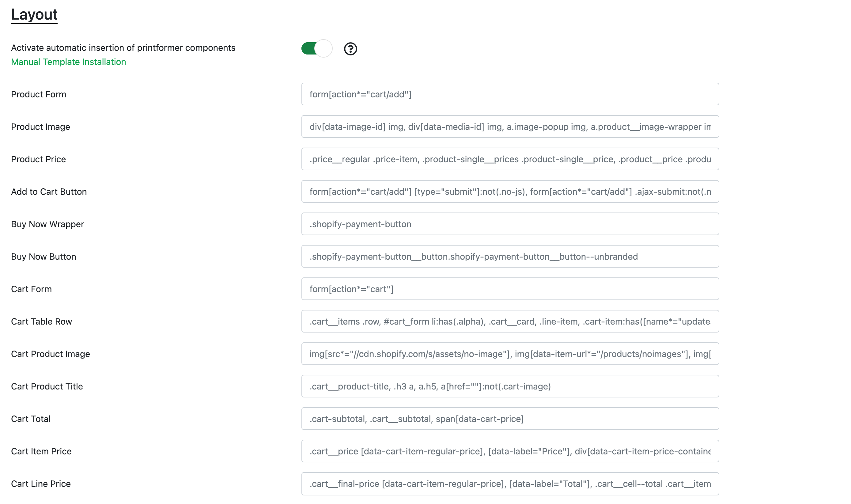Click the Cart Form selector input
The height and width of the screenshot is (504, 851).
509,289
